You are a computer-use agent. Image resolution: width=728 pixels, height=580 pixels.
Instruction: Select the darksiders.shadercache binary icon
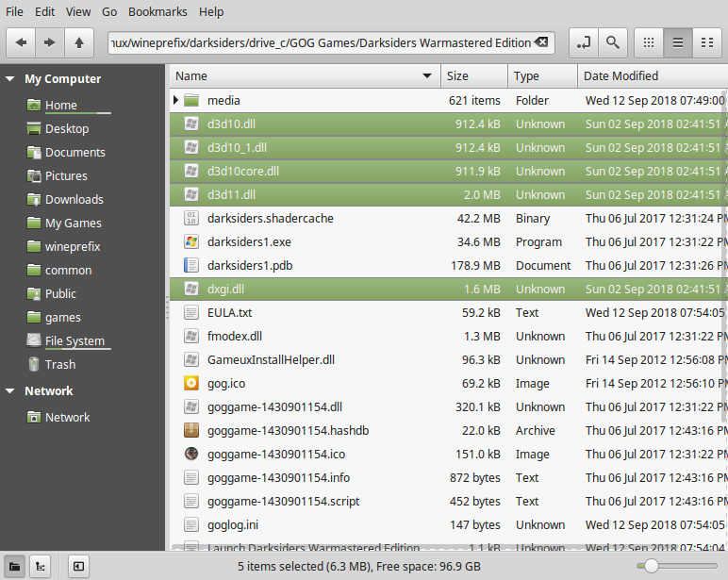191,218
